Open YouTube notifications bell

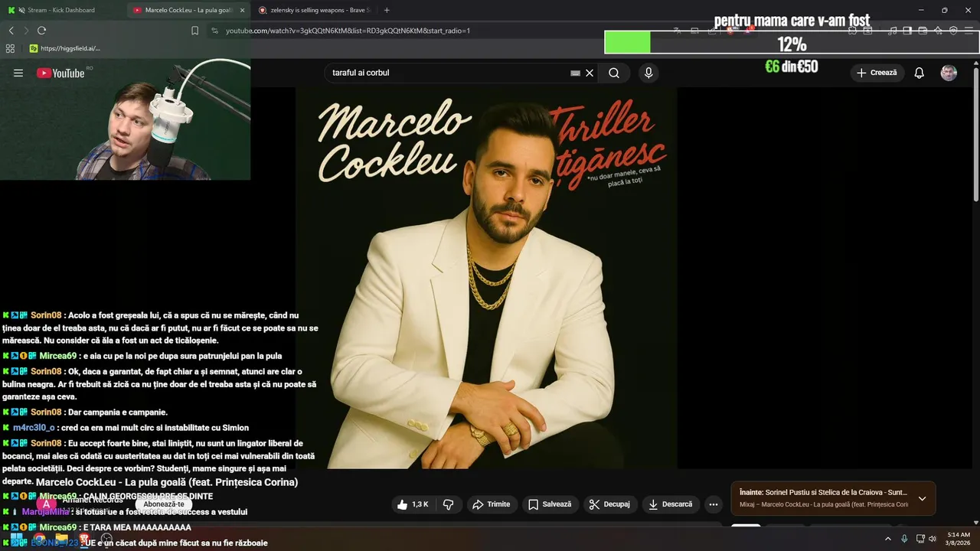(920, 73)
